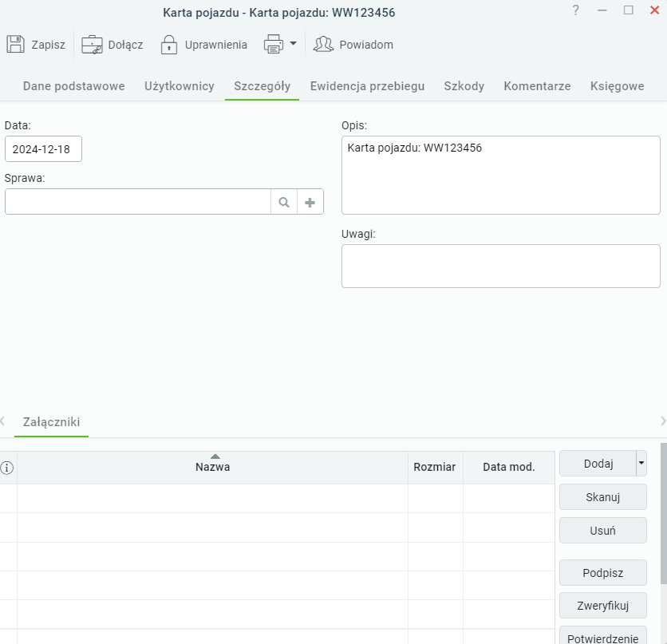Viewport: 667px width, 644px height.
Task: Open the Użytkownicy tab
Action: (179, 86)
